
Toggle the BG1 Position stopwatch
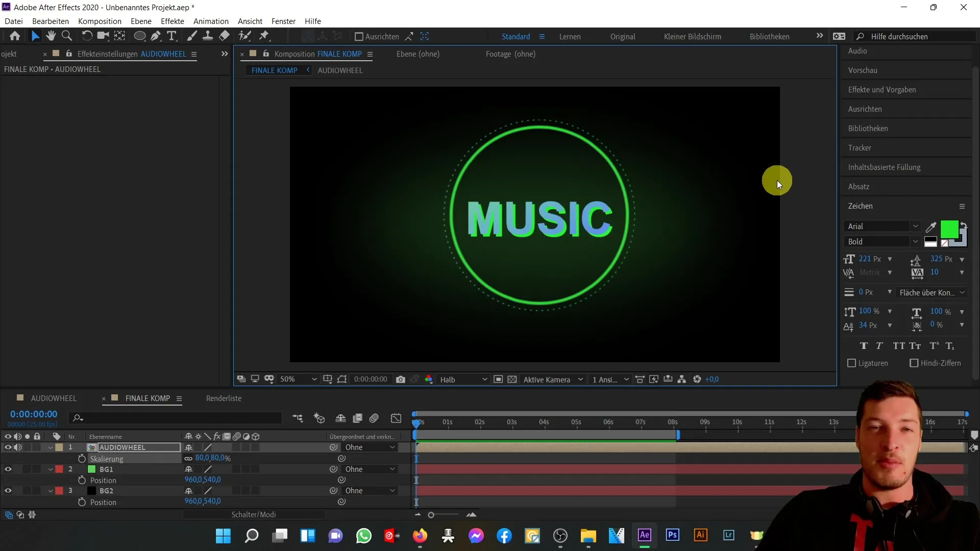click(x=82, y=480)
